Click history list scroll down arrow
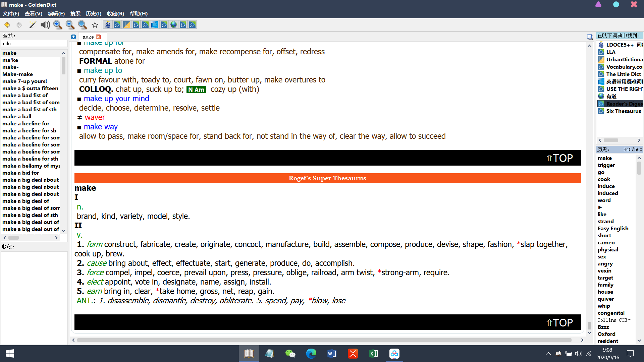This screenshot has width=644, height=362. tap(639, 341)
